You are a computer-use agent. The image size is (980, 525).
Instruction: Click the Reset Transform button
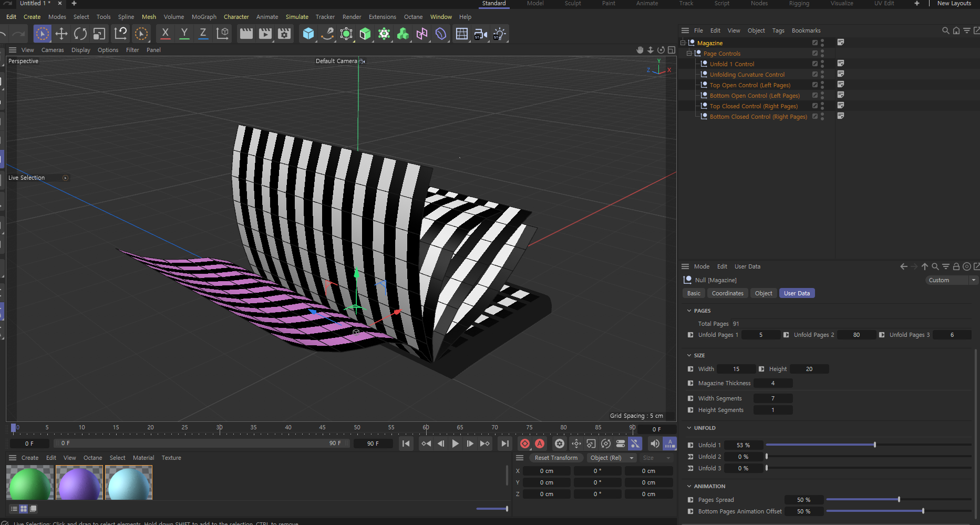[555, 458]
